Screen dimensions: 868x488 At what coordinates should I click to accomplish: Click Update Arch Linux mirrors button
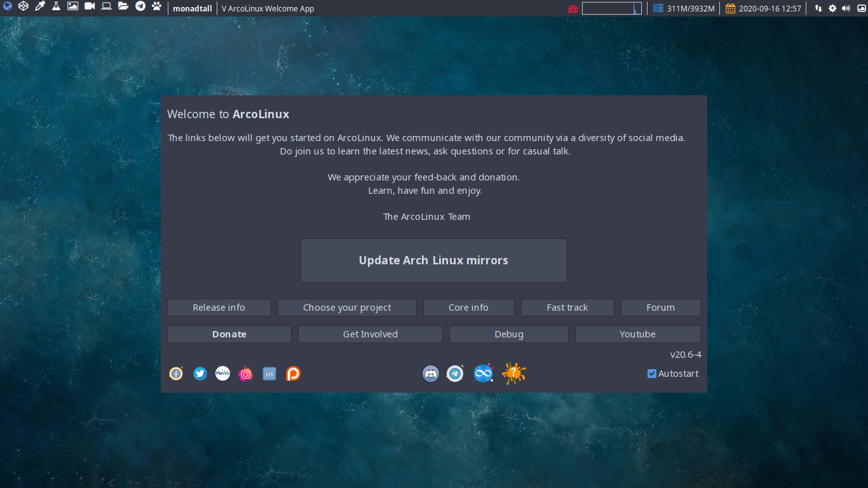pyautogui.click(x=434, y=261)
